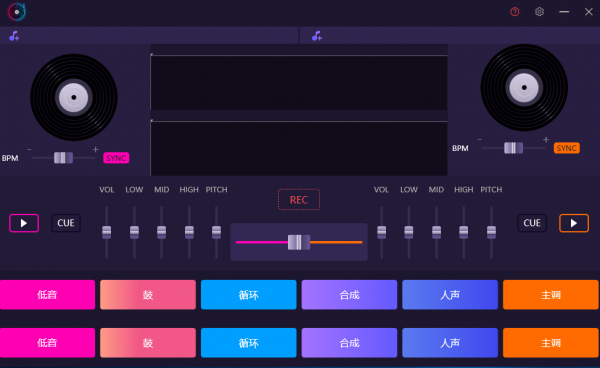Add music to left deck
Image resolution: width=600 pixels, height=368 pixels.
pos(14,36)
